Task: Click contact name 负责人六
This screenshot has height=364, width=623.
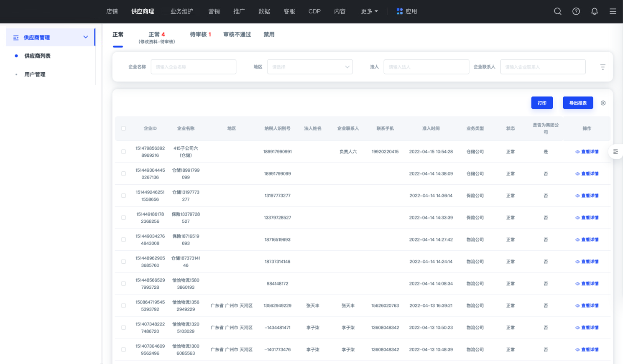Action: pos(348,152)
